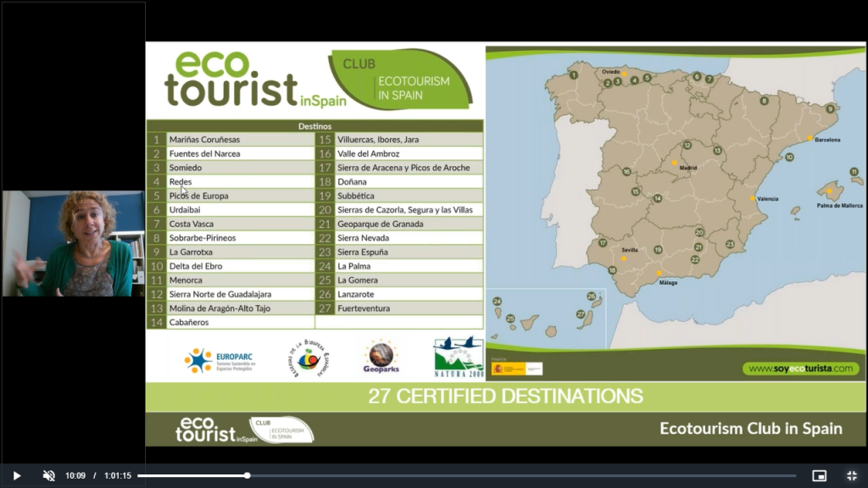This screenshot has height=488, width=868.
Task: Select the Doñana row in the table
Action: (x=399, y=182)
